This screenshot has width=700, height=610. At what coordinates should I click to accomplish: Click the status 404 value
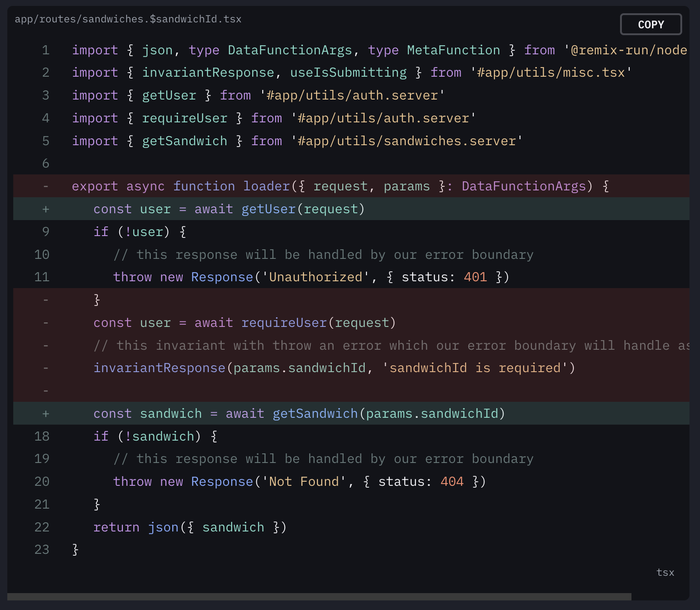(451, 481)
